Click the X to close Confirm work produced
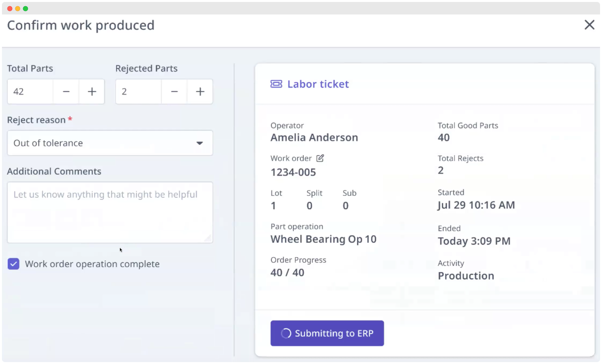The width and height of the screenshot is (602, 364). click(589, 25)
